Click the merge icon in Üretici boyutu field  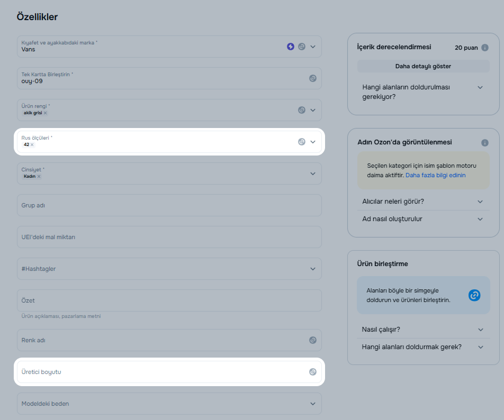click(313, 372)
